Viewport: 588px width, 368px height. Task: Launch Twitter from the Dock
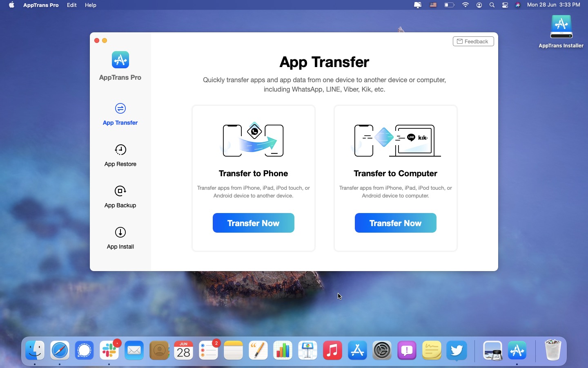pos(457,351)
